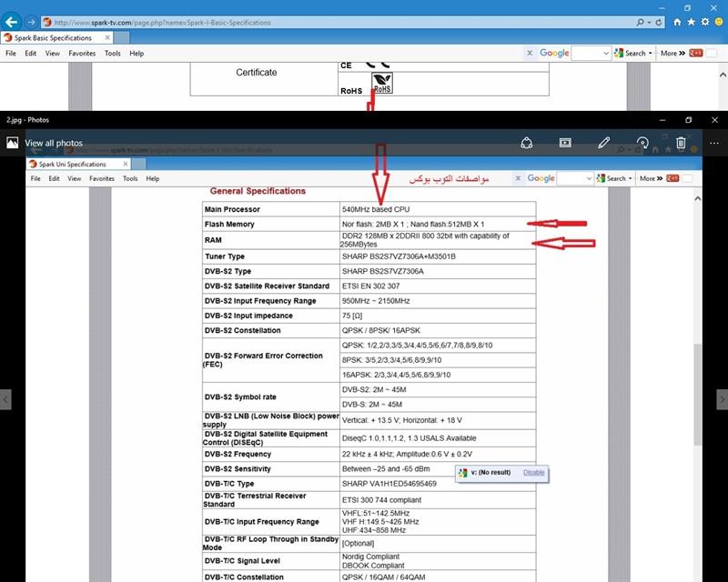Expand More on Spark Basic window Google toolbar
The image size is (728, 582).
click(672, 54)
